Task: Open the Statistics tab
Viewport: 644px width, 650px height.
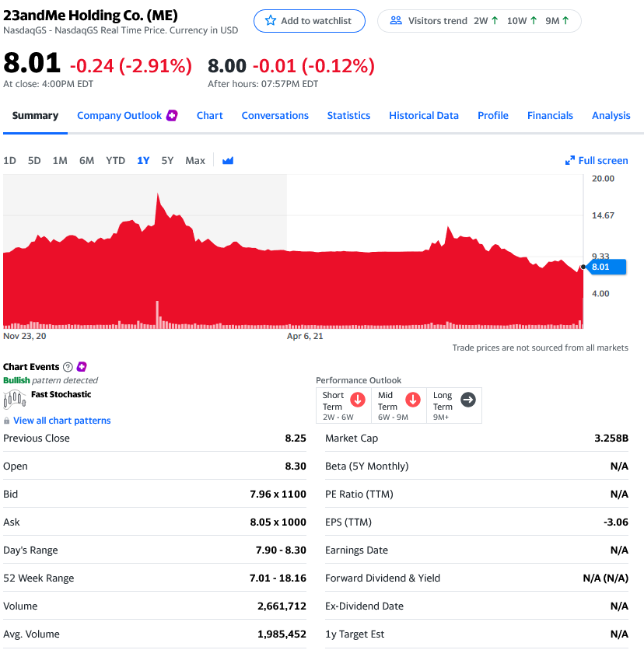Action: (348, 116)
